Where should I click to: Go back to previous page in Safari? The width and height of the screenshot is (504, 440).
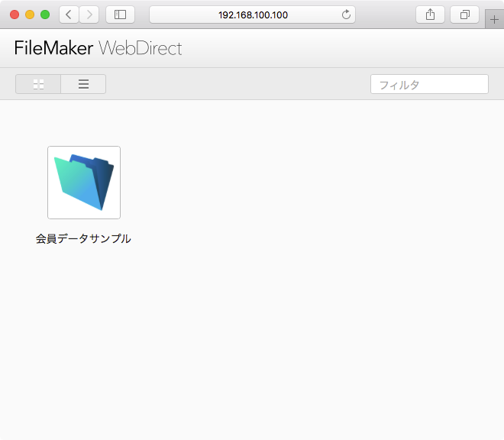tap(69, 15)
